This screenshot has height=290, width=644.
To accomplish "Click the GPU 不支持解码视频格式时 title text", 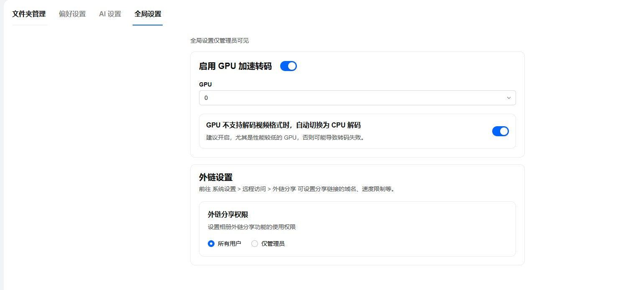I will point(284,125).
